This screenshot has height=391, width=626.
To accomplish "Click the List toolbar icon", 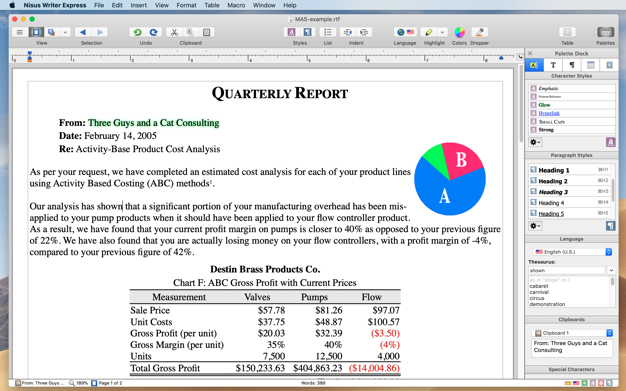I will 328,32.
